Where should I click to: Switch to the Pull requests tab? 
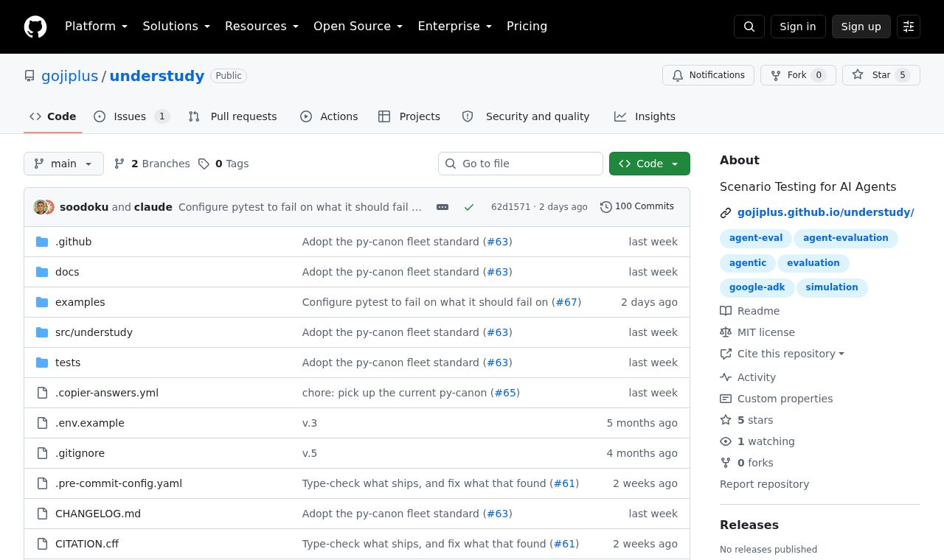(x=232, y=116)
